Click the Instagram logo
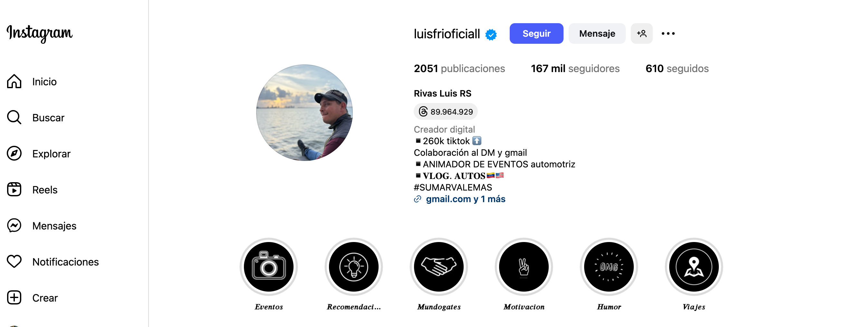Viewport: 868px width, 327px height. 39,33
